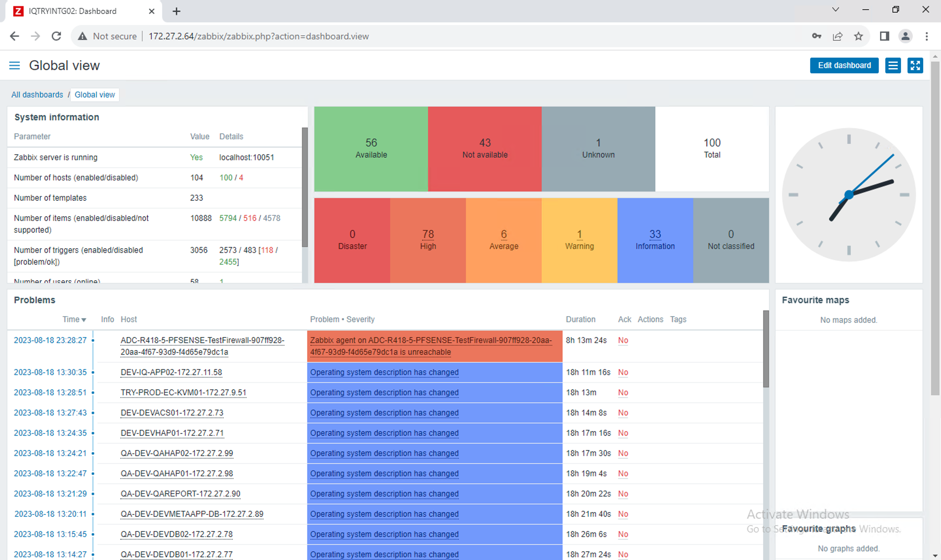Open host QA-DEV-DEVMETAAPP-DB-172.27.2.89 menu
The height and width of the screenshot is (560, 941).
[192, 514]
